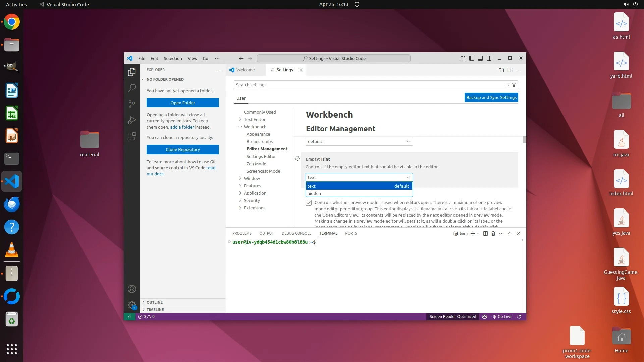
Task: Toggle primary side bar visibility
Action: pos(471,58)
